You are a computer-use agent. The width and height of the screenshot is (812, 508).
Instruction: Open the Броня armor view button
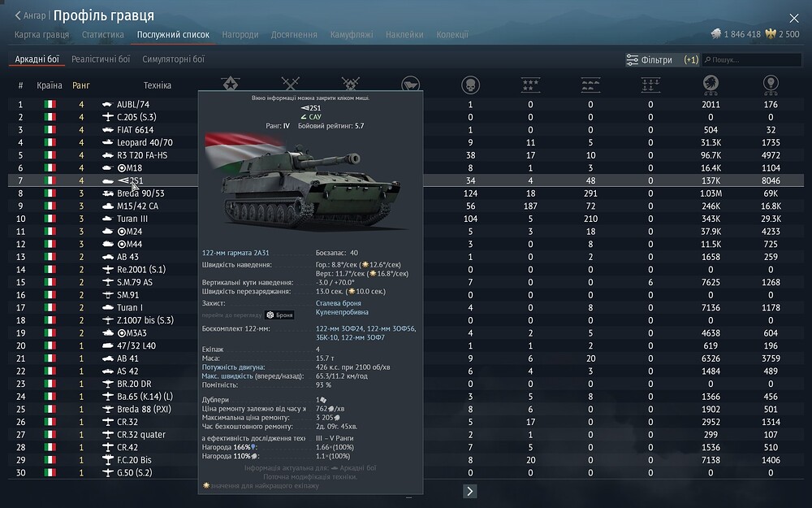(x=279, y=315)
